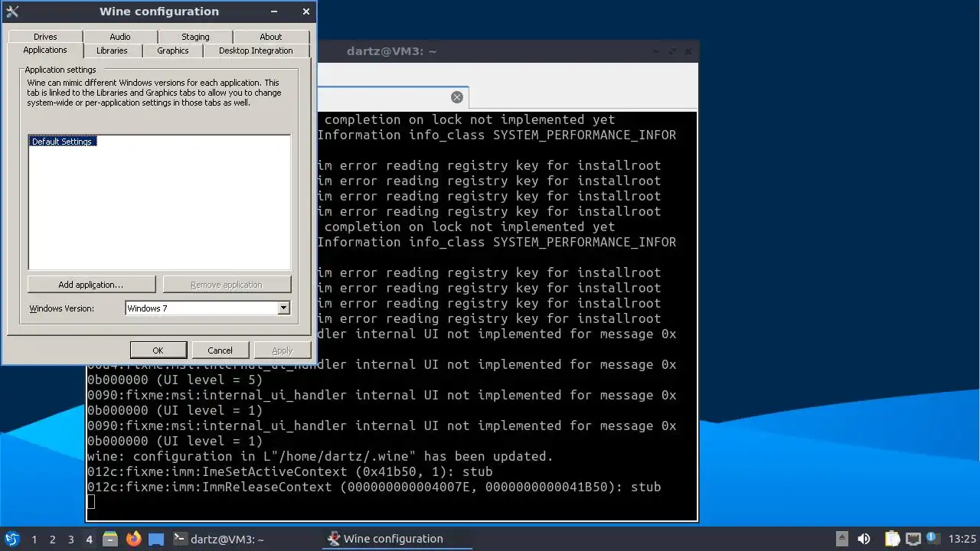Screen dimensions: 980x551
Task: Click the wired network tray icon
Action: click(x=913, y=539)
